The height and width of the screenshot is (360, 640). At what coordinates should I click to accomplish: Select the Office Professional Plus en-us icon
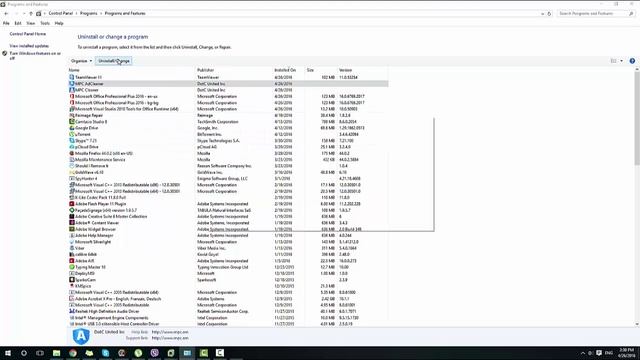coord(72,96)
